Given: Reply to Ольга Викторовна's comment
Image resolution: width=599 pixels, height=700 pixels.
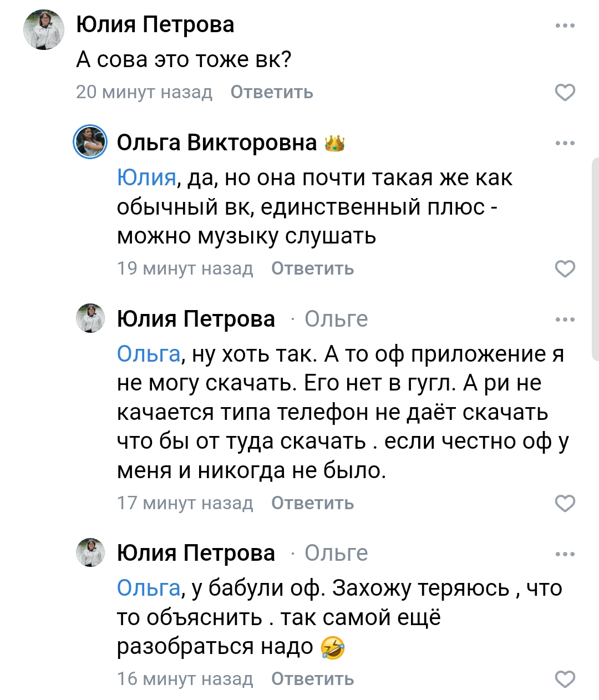Looking at the screenshot, I should [x=312, y=268].
